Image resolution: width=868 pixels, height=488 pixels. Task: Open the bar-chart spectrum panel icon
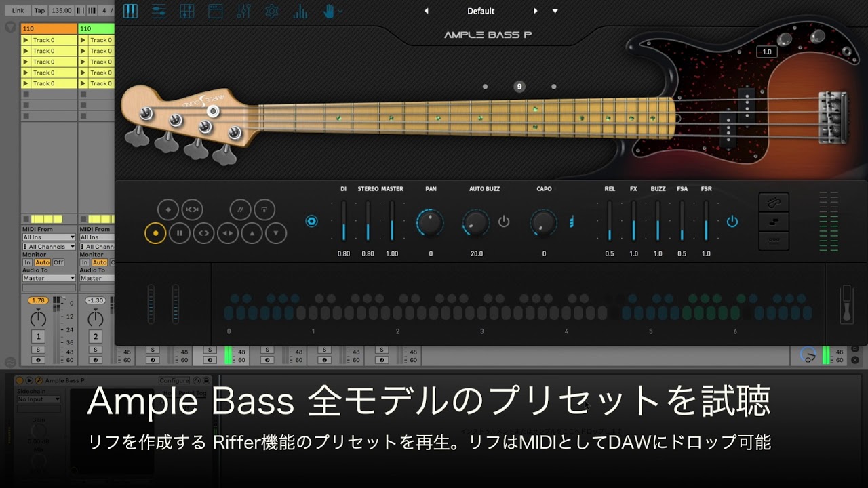[x=300, y=11]
